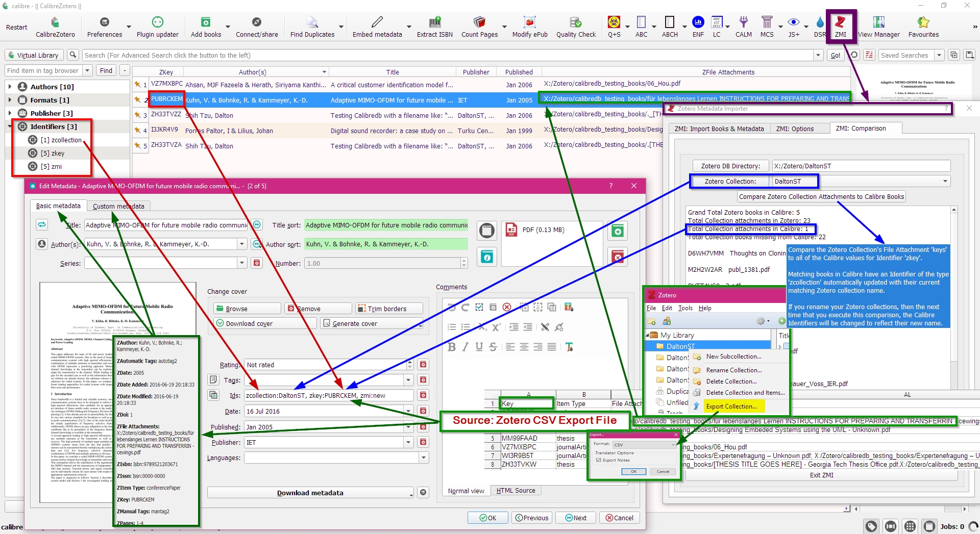The image size is (980, 534).
Task: Run Quality Check from the toolbar
Action: [576, 27]
